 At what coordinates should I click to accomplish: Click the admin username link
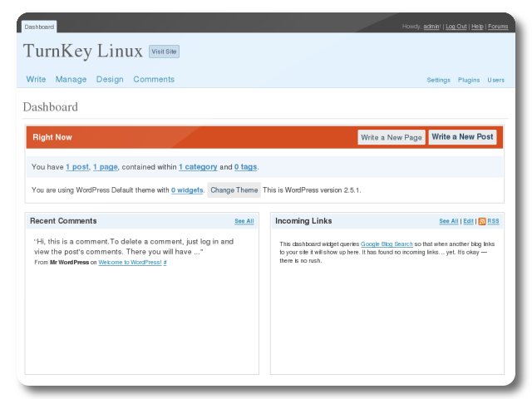pos(431,27)
